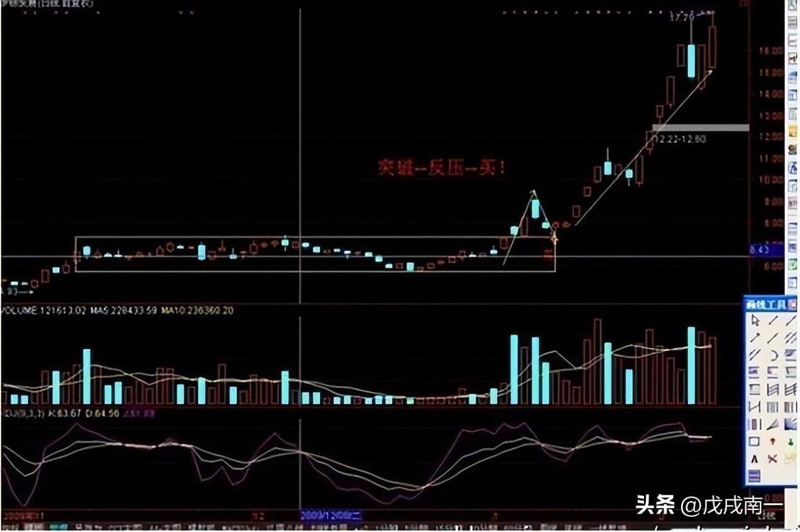This screenshot has width=800, height=532.
Task: Choose the blue horizontal band tool at palette bottom
Action: point(755,476)
